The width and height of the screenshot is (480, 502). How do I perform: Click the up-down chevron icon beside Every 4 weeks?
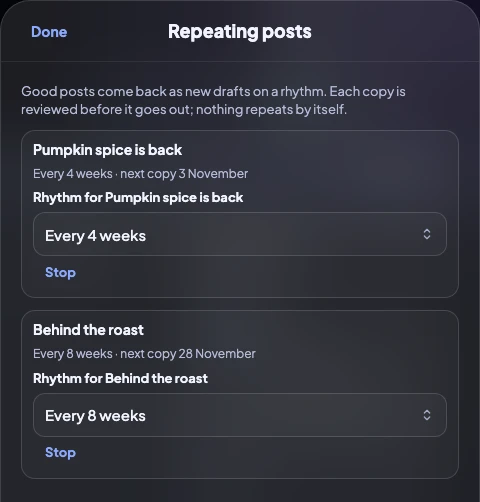pyautogui.click(x=427, y=234)
